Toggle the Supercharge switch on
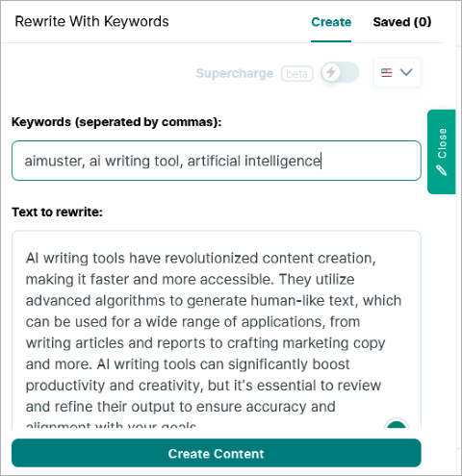Viewport: 462px width, 476px height. tap(340, 72)
